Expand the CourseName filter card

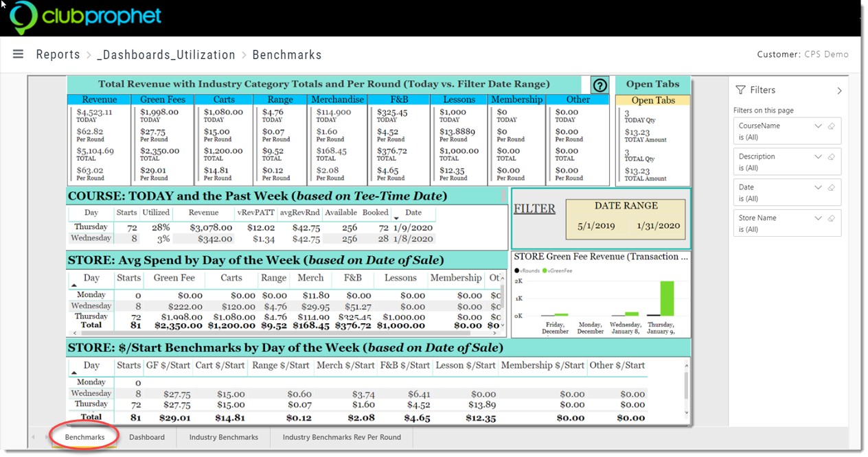[x=818, y=126]
